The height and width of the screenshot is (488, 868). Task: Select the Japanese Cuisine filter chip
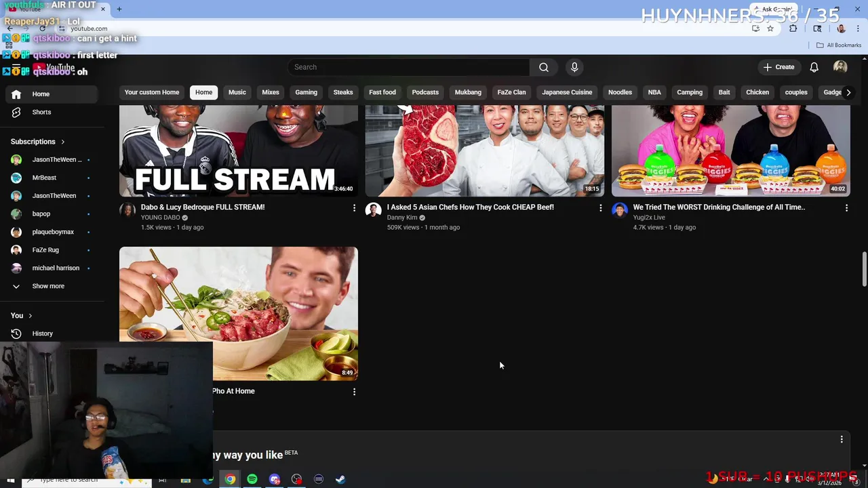pyautogui.click(x=567, y=92)
